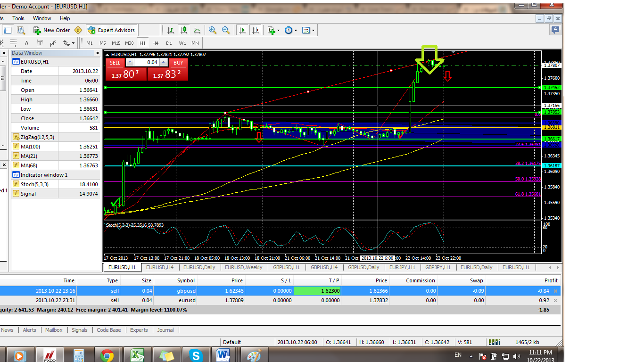Viewport: 644px width, 362px height.
Task: Select the H1 timeframe button
Action: tap(142, 43)
